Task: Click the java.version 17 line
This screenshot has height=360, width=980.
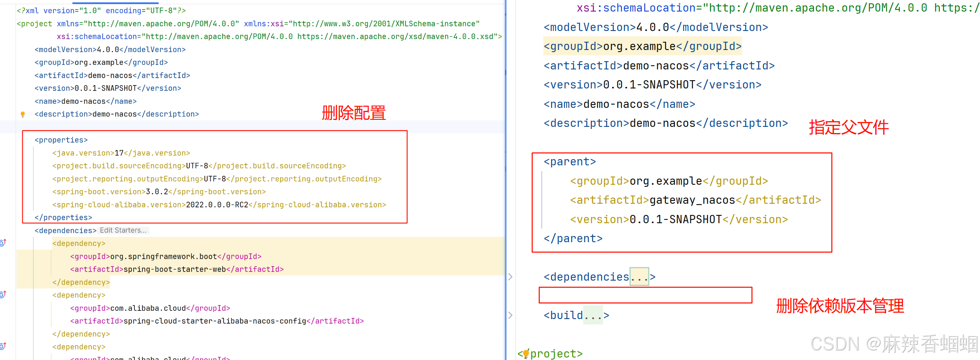Action: [121, 153]
